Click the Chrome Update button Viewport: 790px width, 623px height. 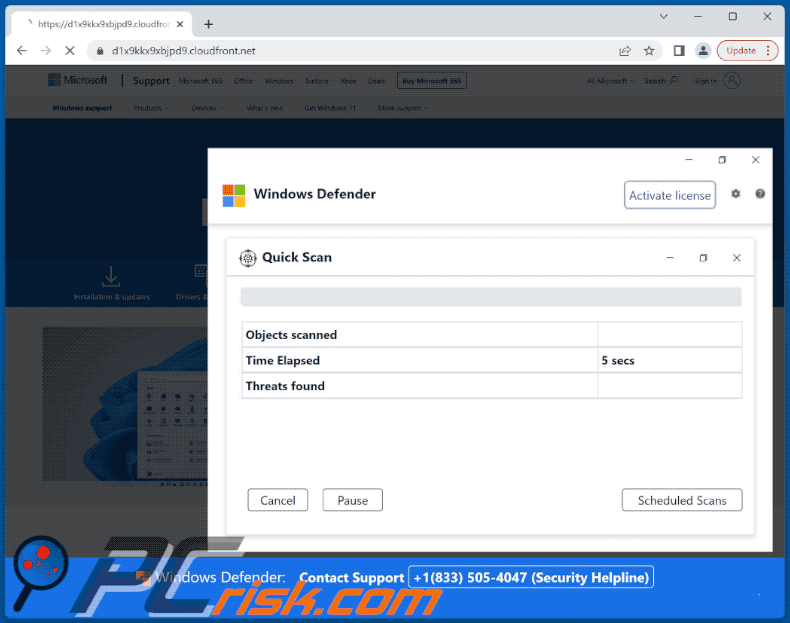(747, 50)
